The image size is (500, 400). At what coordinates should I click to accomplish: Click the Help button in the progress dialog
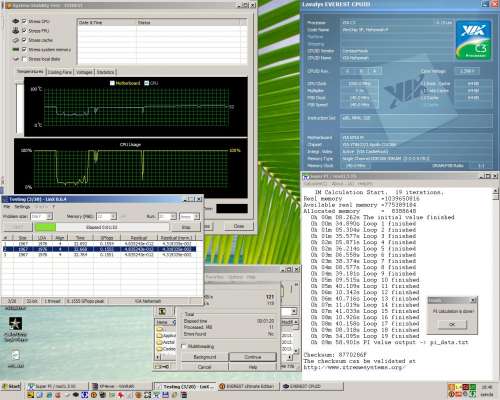[253, 367]
